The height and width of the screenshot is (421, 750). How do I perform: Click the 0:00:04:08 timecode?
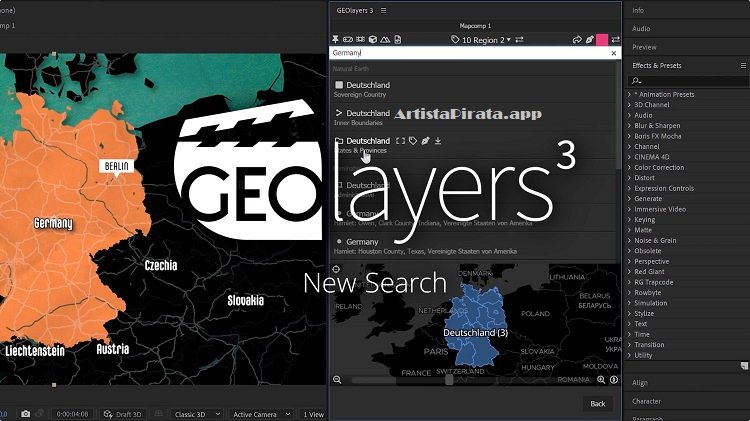[x=72, y=414]
